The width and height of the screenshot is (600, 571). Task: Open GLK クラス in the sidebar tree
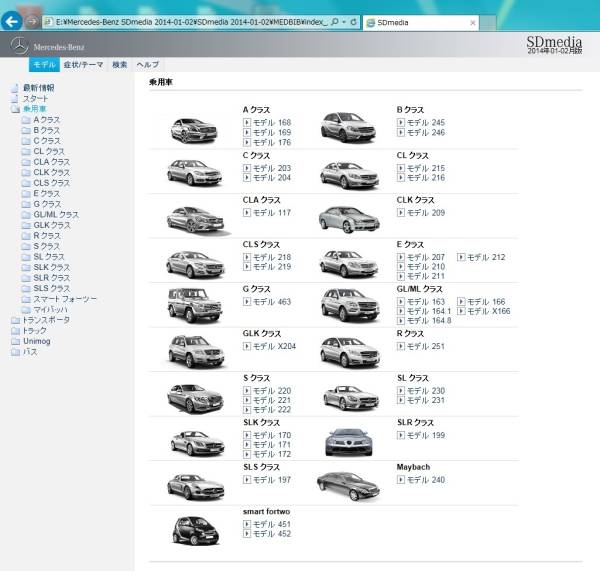tap(52, 225)
